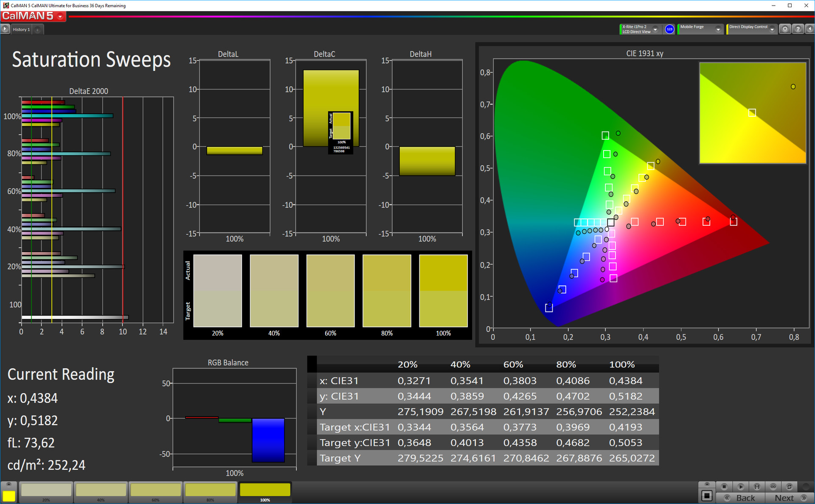Open the X-Rite i1Pro 2 meter dropdown
This screenshot has height=504, width=815.
pos(655,29)
